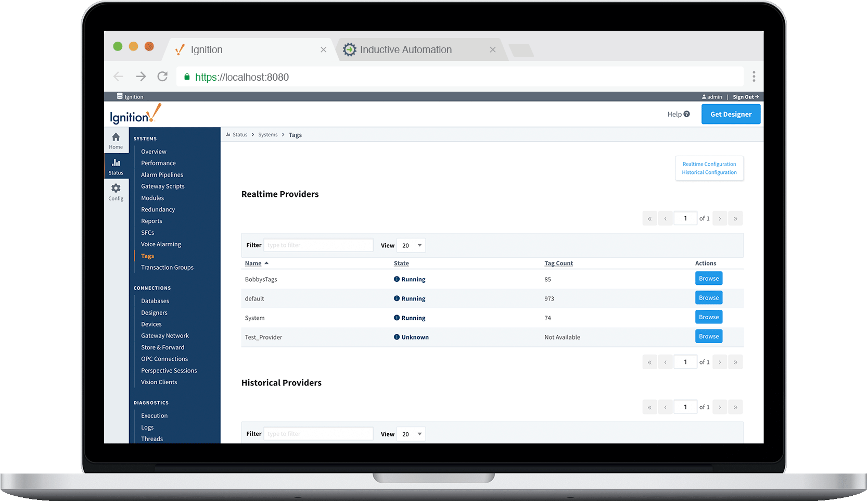Click the browser reload icon
Image resolution: width=868 pixels, height=501 pixels.
[162, 77]
